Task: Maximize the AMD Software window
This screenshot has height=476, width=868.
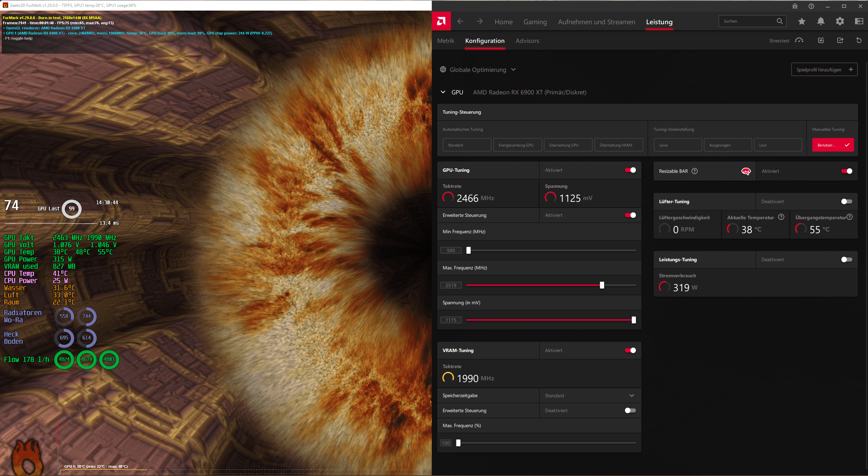Action: (x=844, y=6)
